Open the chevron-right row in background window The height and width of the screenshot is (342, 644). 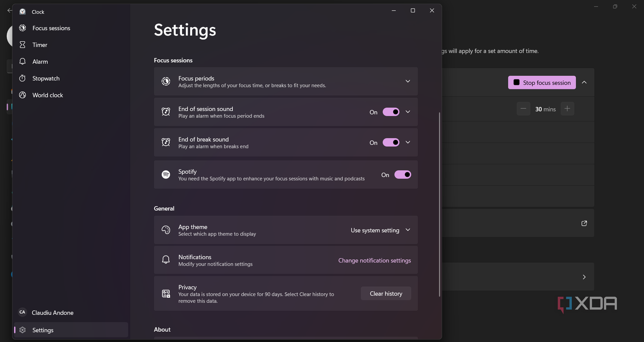click(x=584, y=277)
